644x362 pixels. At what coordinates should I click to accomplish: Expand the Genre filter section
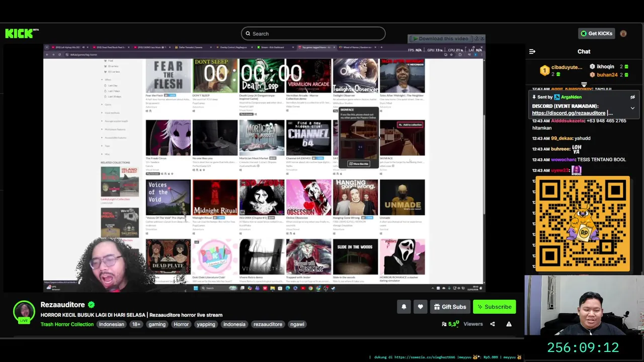pyautogui.click(x=106, y=105)
